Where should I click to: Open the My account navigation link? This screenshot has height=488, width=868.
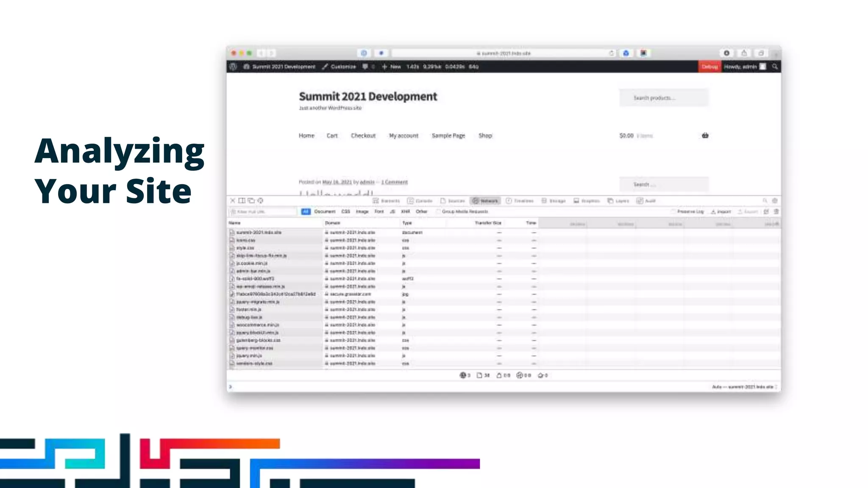403,136
